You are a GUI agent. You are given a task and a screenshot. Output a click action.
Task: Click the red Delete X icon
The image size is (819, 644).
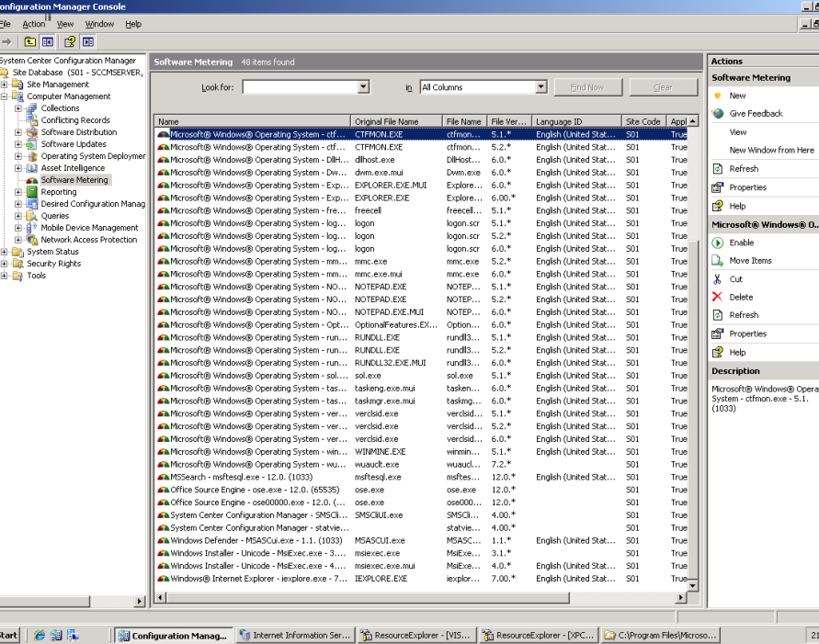point(718,297)
